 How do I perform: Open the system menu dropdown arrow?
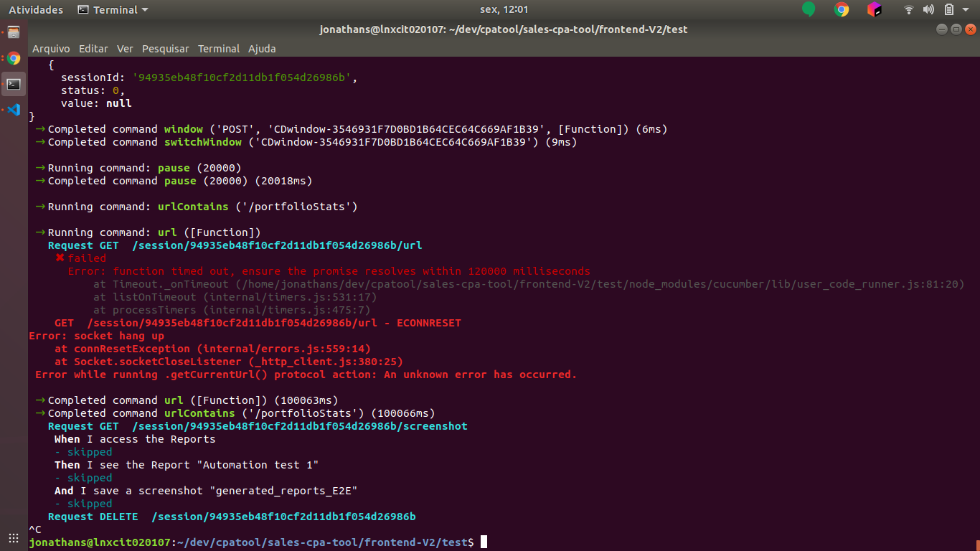coord(965,9)
